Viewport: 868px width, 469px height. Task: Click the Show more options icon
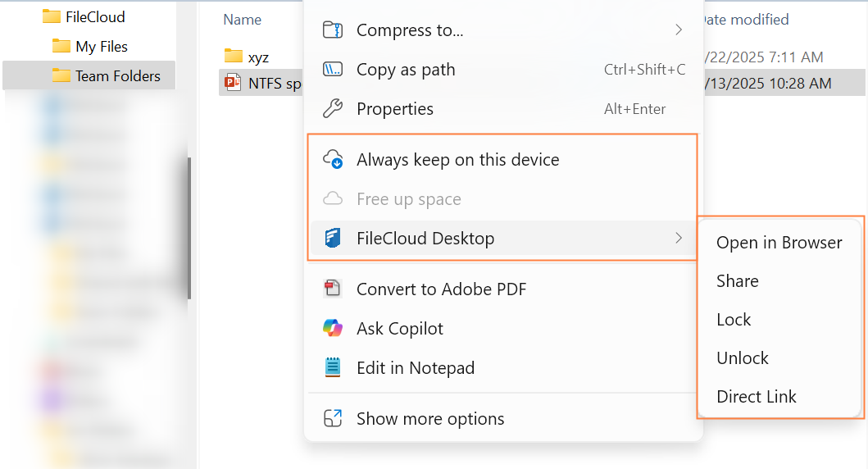coord(333,419)
